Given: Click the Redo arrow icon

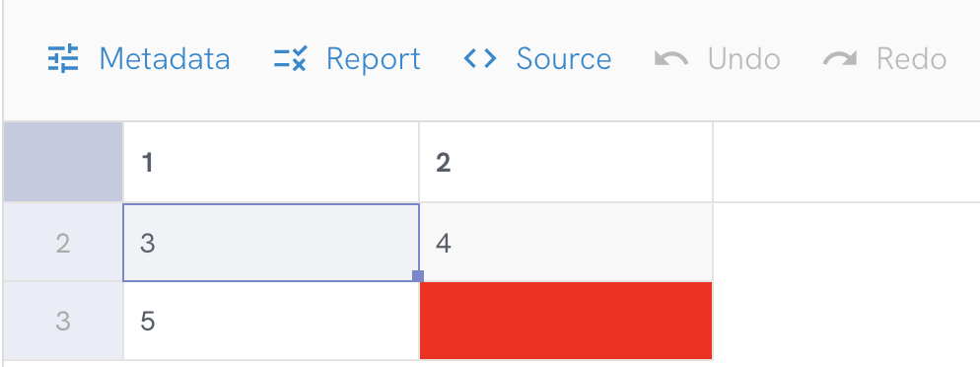Looking at the screenshot, I should (x=840, y=59).
